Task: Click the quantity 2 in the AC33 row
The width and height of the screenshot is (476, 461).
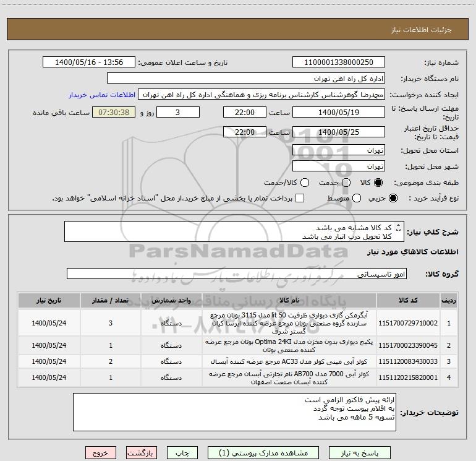Action: 111,361
